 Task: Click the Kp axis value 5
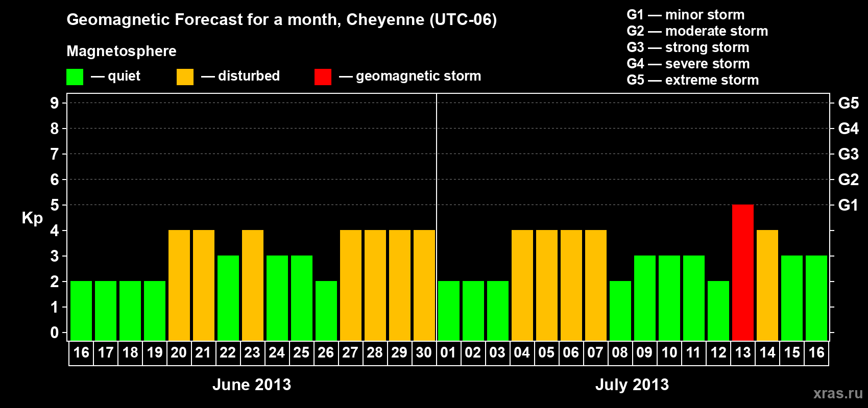[55, 205]
